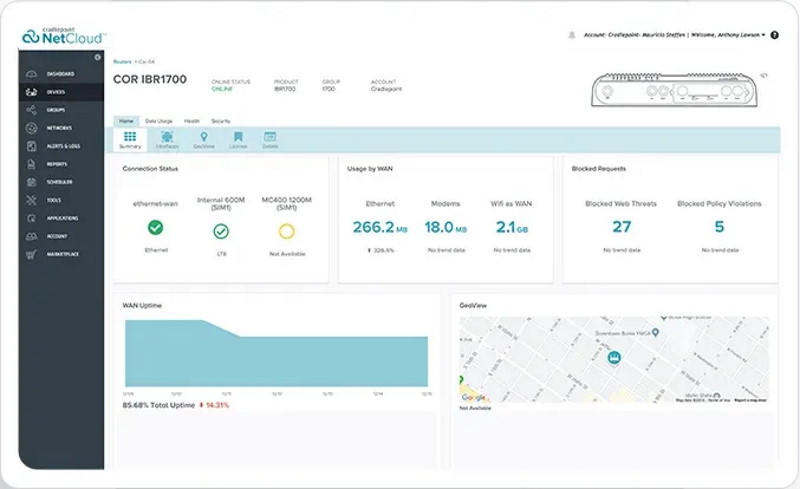
Task: Open the Scheduler calendar icon
Action: 31,182
